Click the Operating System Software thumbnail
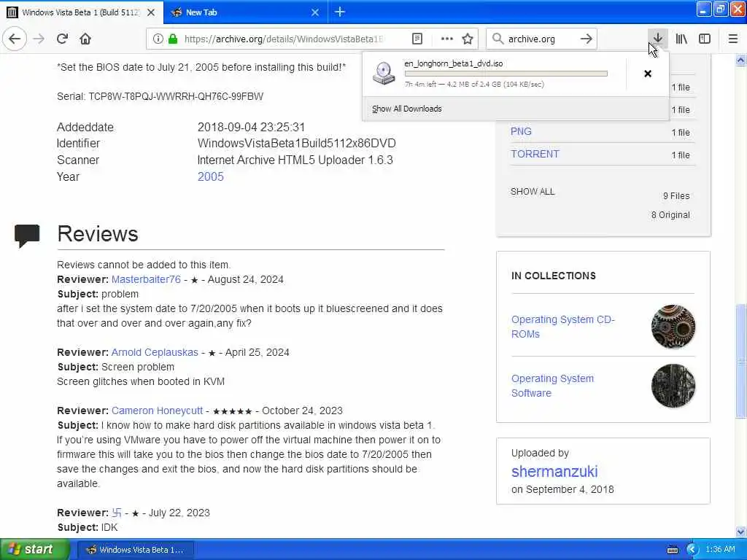747x560 pixels. click(x=673, y=386)
